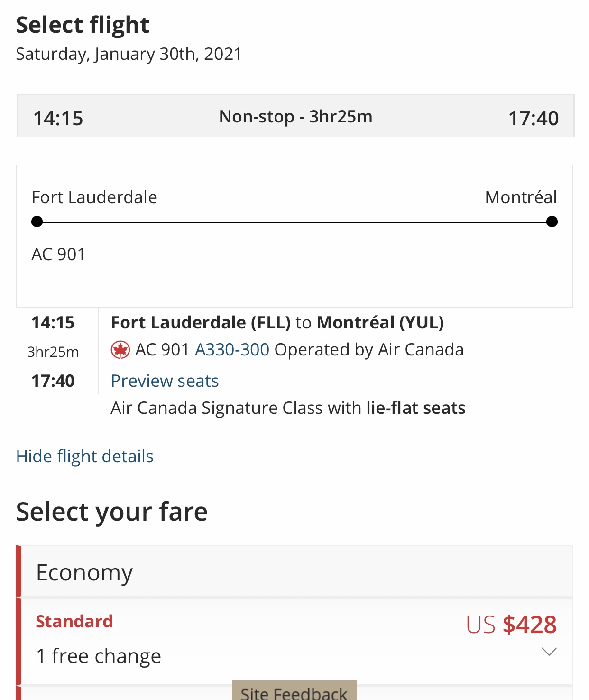589x700 pixels.
Task: Hide flight details
Action: click(85, 457)
